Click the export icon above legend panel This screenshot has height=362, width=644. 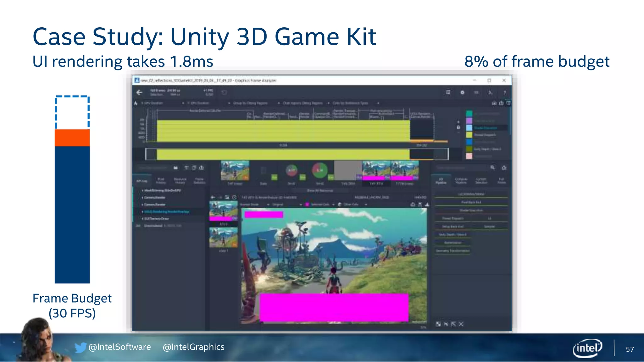pyautogui.click(x=501, y=103)
